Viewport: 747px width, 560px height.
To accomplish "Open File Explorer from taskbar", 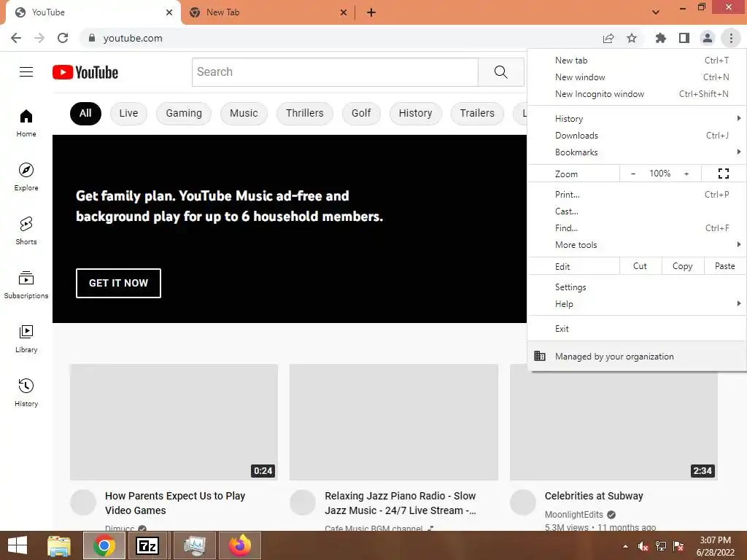I will pyautogui.click(x=59, y=545).
